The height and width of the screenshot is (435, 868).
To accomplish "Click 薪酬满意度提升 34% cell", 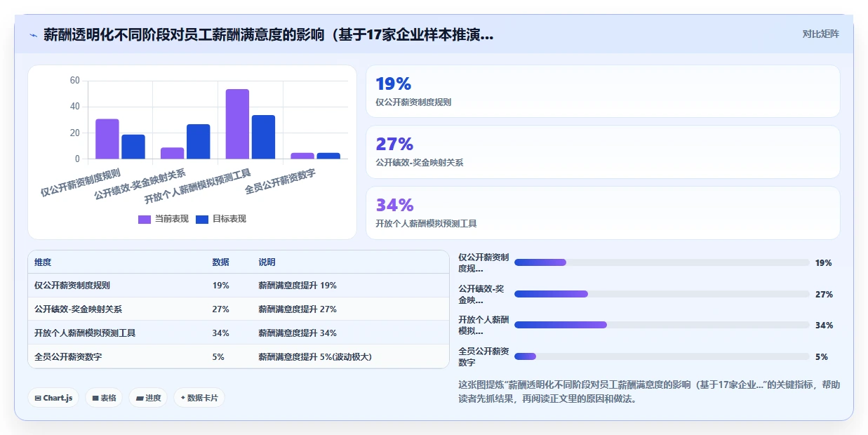I will point(298,333).
